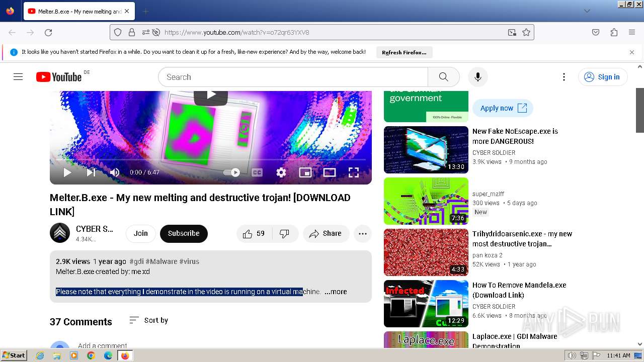Screen dimensions: 644x362
Task: Close the Melter.B.exe tab
Action: tap(127, 11)
